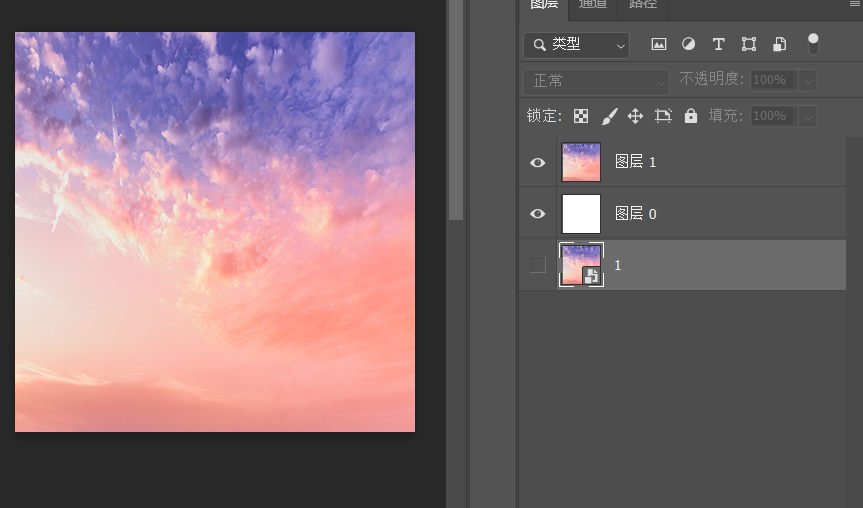Click the lock all padlock icon

point(690,116)
